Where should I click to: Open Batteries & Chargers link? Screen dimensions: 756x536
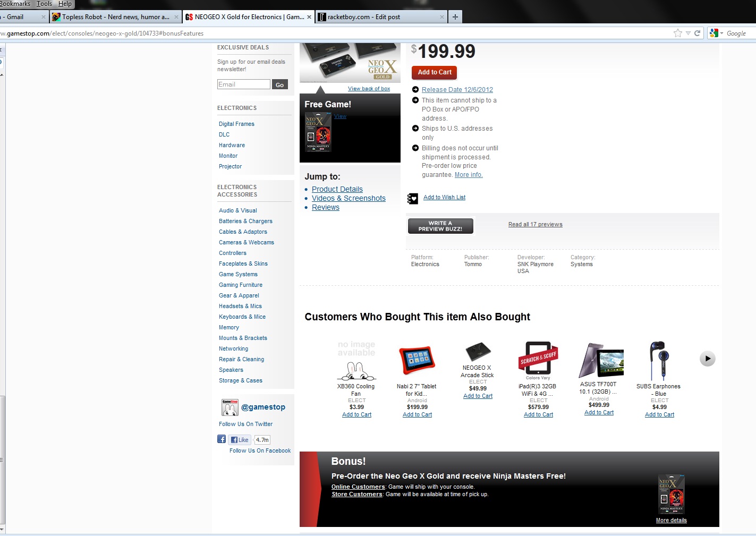pyautogui.click(x=245, y=221)
